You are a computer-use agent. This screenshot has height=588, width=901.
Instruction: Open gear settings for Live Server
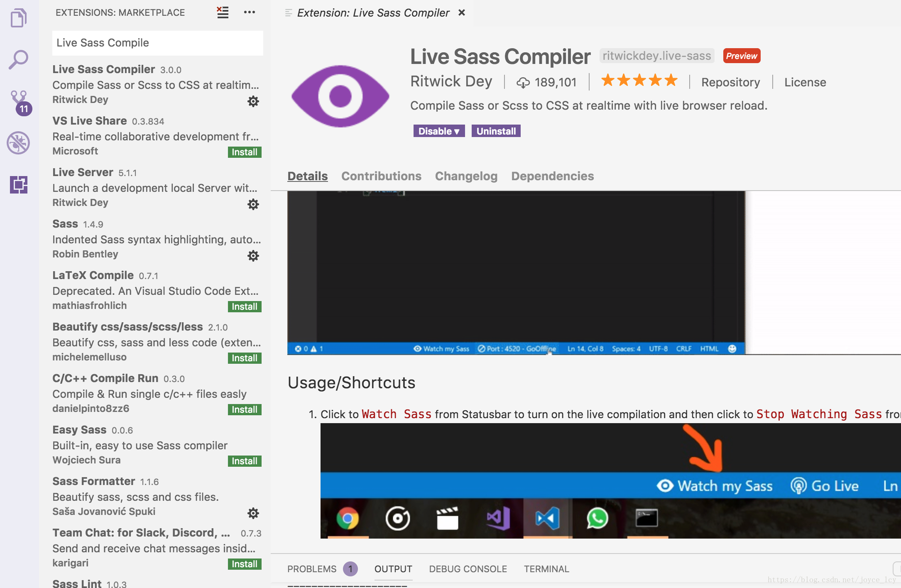(x=253, y=204)
